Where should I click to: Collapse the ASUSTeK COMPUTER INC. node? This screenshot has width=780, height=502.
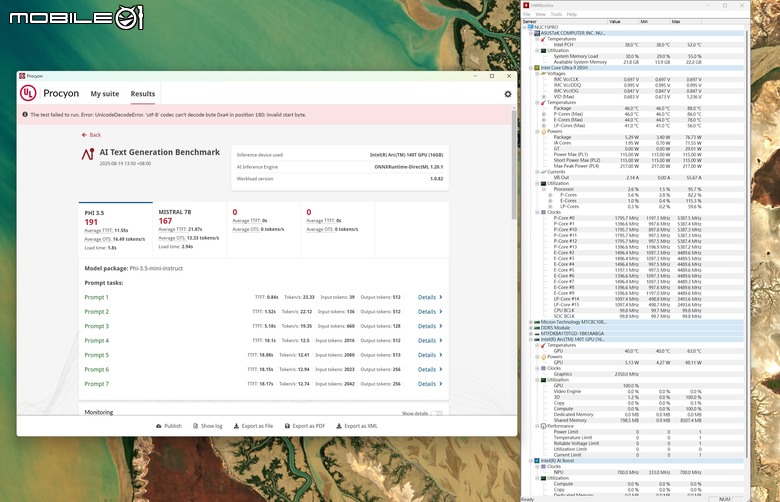pos(530,33)
